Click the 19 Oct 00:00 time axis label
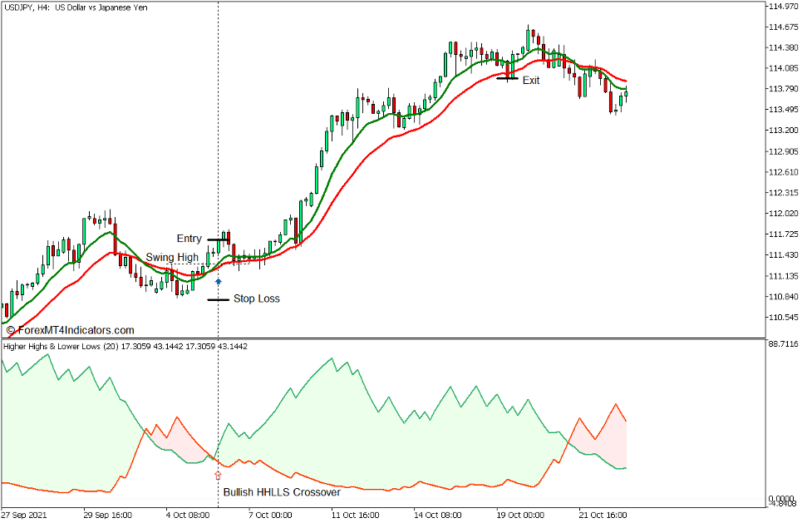The width and height of the screenshot is (812, 523). (523, 515)
